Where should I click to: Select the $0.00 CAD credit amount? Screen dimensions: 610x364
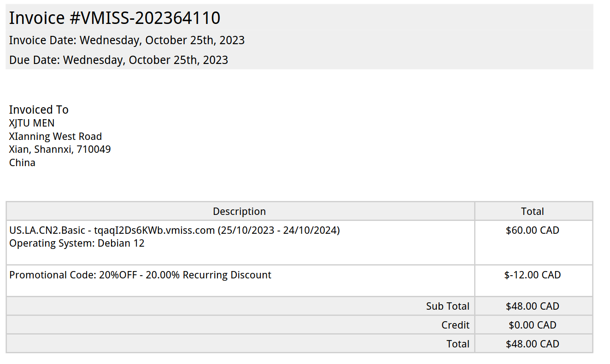pos(533,325)
